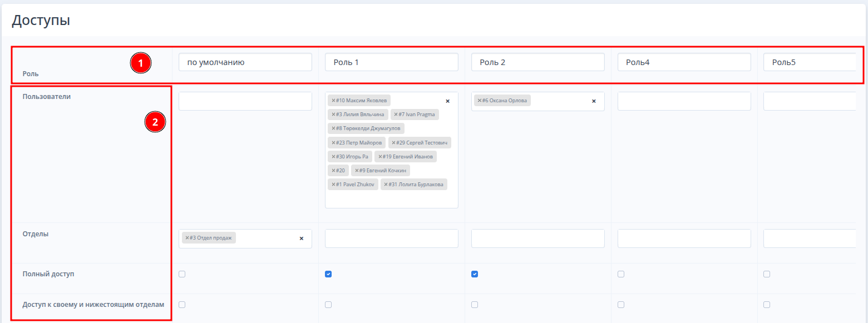Open the Отделы selector for Роль 1
Viewport: 868px width, 323px height.
click(391, 238)
